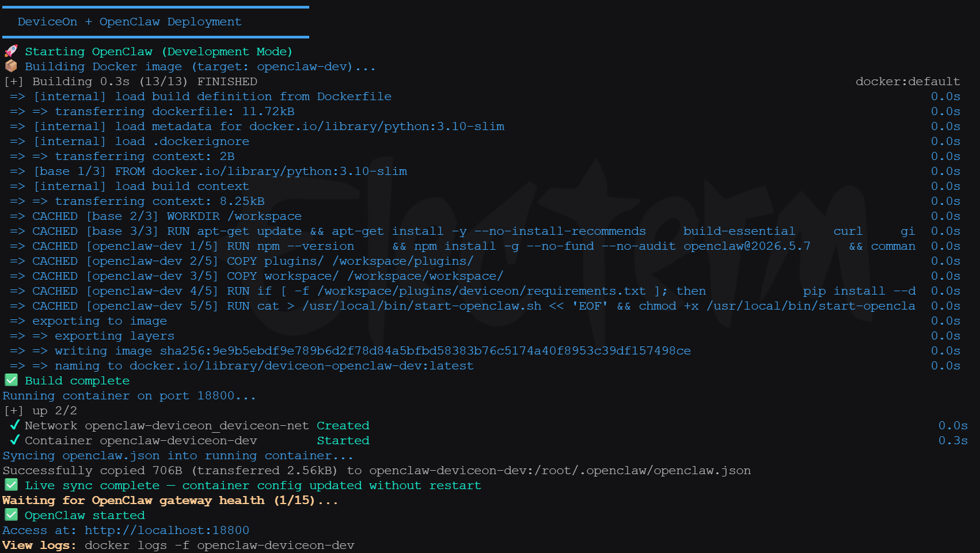The width and height of the screenshot is (980, 553).
Task: Click the Access at: label
Action: pos(40,530)
